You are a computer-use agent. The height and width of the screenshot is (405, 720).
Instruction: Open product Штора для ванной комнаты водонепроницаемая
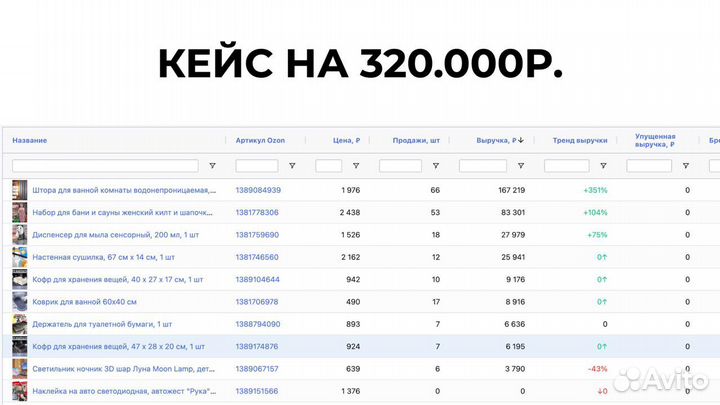click(124, 190)
